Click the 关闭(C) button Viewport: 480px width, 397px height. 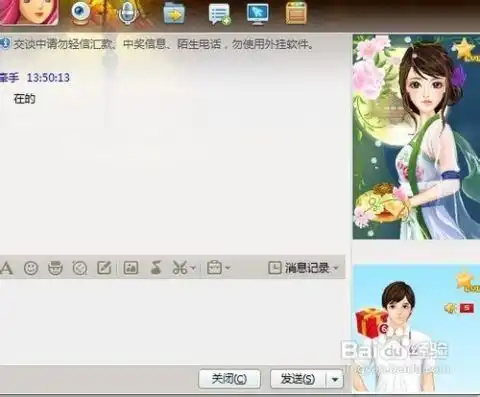pos(229,379)
